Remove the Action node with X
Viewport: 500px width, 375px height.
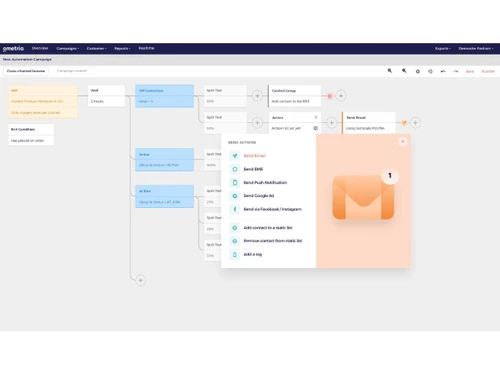[316, 117]
